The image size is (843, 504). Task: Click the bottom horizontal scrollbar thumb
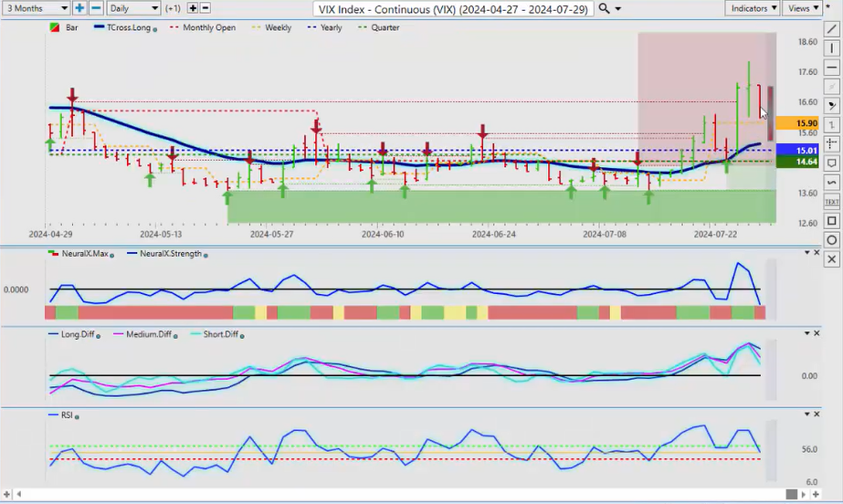pos(792,494)
